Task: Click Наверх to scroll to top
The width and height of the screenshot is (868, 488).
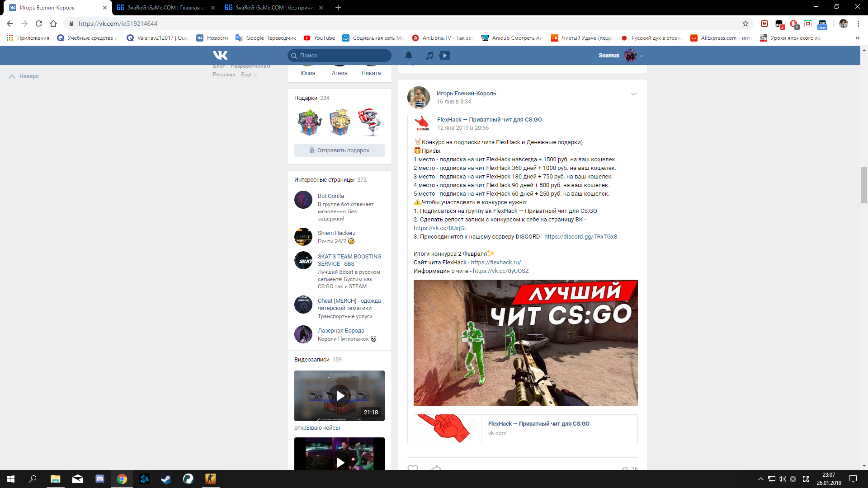Action: pos(24,76)
